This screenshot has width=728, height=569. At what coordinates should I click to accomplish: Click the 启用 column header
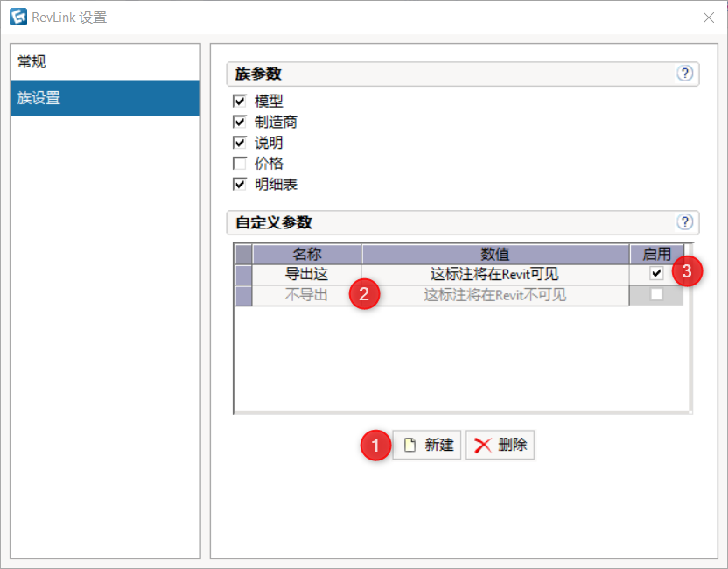point(656,254)
